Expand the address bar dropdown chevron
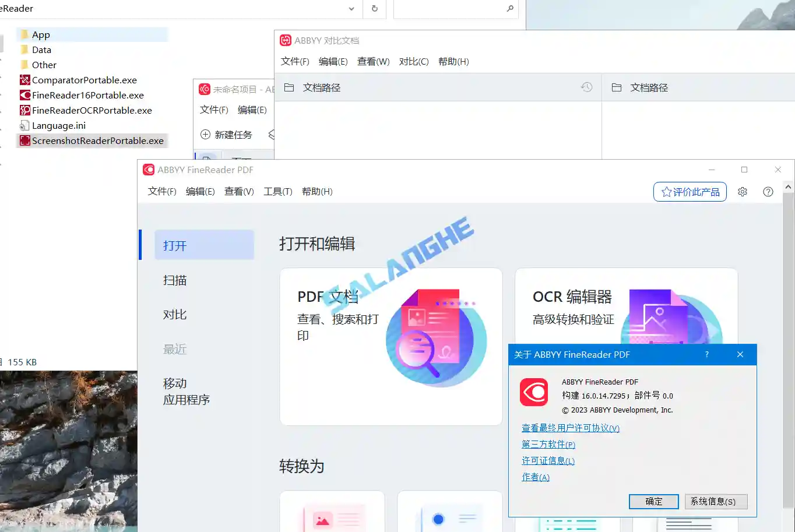795x532 pixels. click(351, 9)
